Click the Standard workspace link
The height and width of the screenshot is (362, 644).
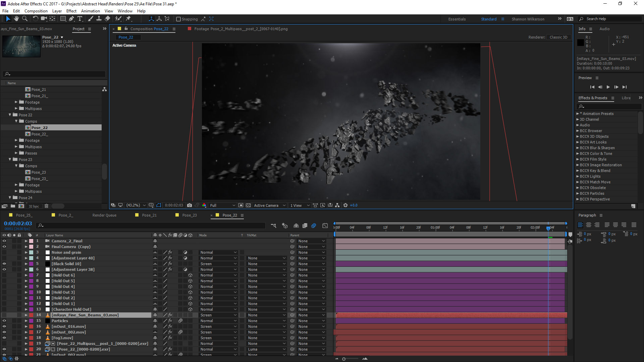[x=489, y=19]
